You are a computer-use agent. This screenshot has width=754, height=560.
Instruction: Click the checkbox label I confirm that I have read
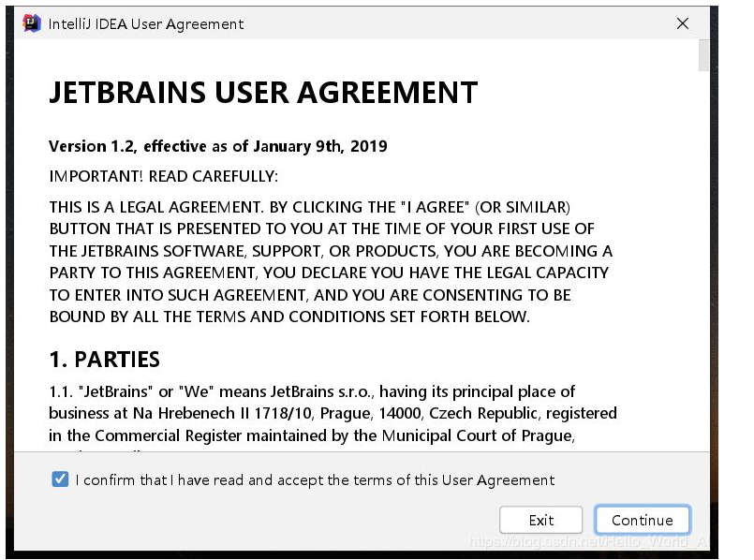[315, 479]
